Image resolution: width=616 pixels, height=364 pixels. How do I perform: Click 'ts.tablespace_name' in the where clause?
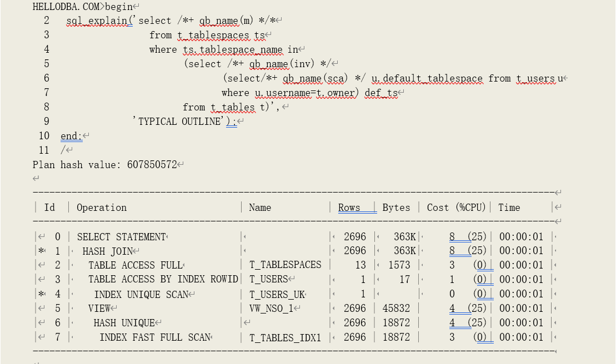click(x=233, y=50)
